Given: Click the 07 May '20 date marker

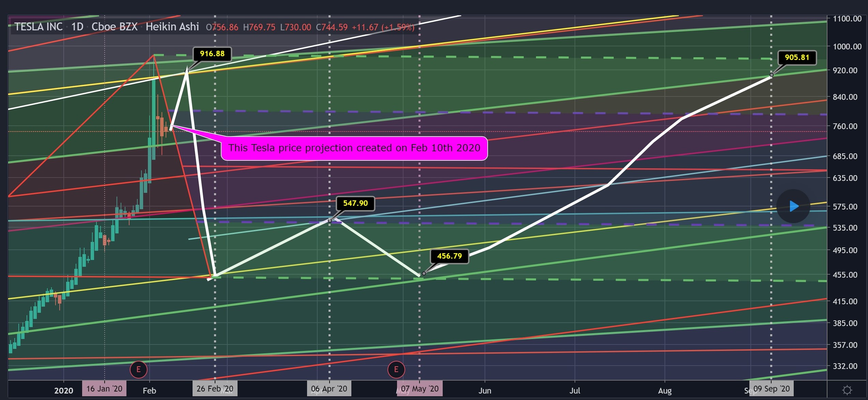Looking at the screenshot, I should (x=420, y=389).
